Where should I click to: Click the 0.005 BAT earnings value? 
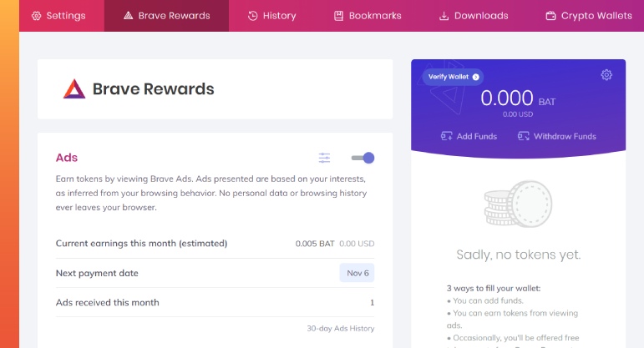pos(315,244)
